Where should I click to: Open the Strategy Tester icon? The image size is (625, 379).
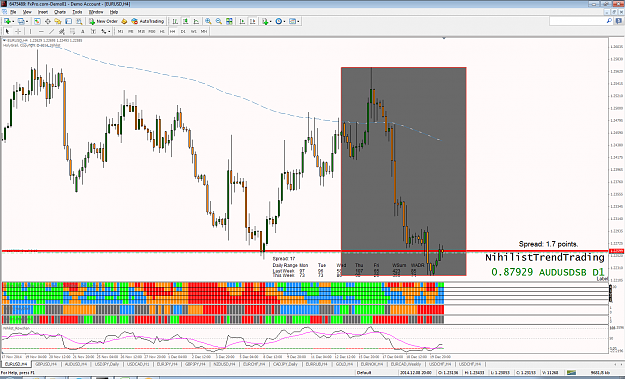tap(79, 21)
